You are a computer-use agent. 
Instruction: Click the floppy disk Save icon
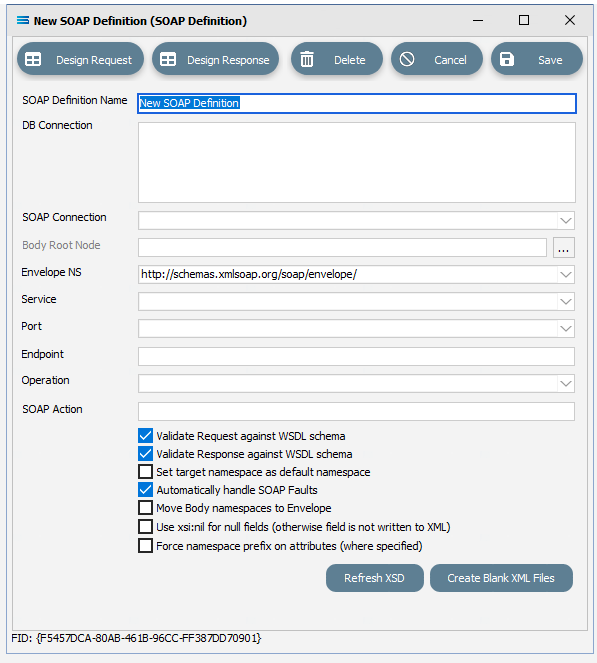point(507,59)
